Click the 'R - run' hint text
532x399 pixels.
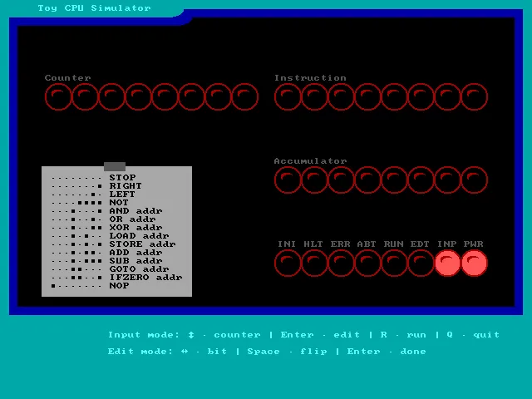click(x=403, y=335)
